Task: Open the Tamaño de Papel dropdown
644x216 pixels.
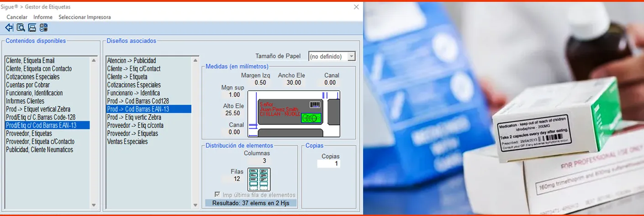Action: pos(351,56)
